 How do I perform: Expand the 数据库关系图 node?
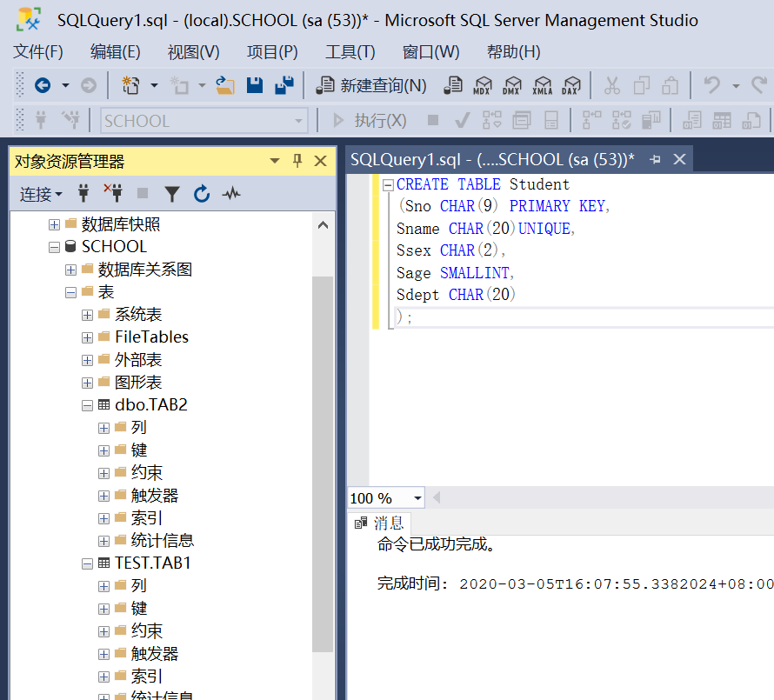70,270
